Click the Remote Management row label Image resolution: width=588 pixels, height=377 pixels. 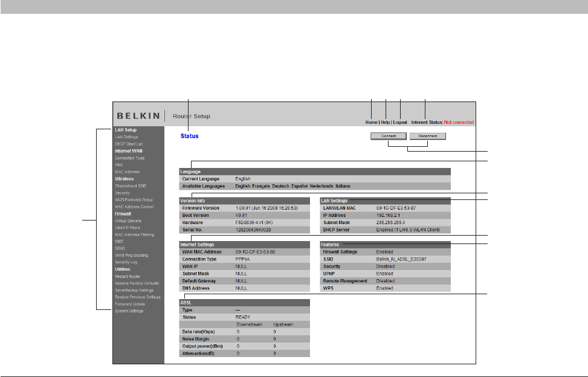point(345,281)
